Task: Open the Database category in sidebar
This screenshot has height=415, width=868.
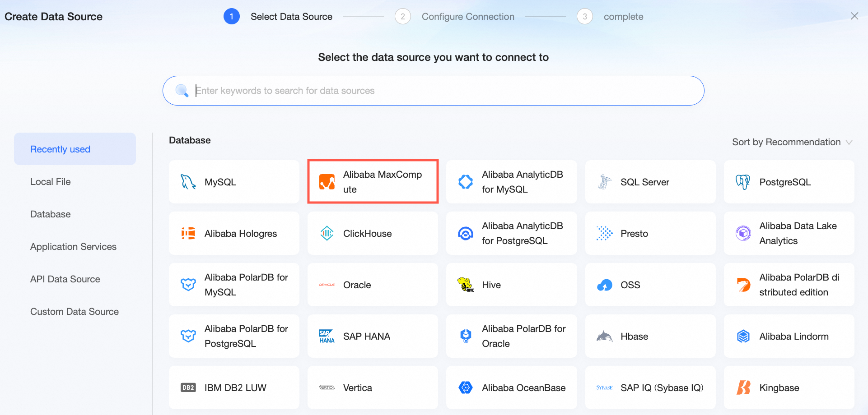Action: tap(51, 214)
